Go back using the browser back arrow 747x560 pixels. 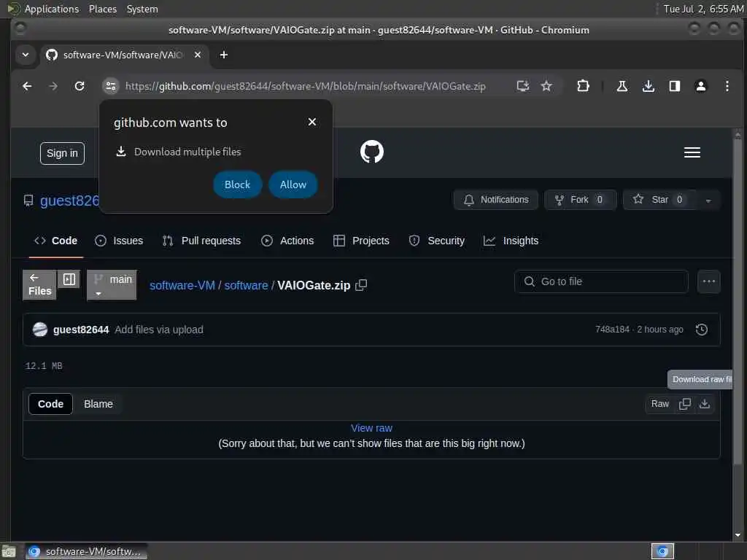tap(27, 86)
